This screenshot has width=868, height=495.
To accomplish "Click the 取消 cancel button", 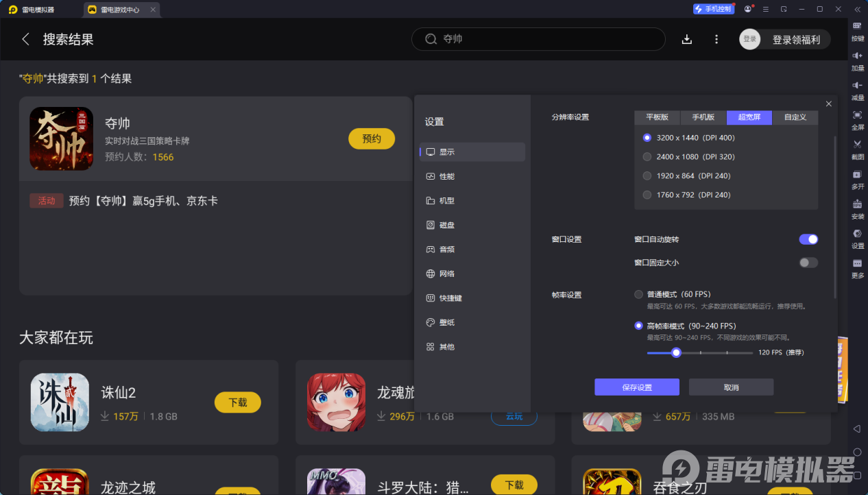I will click(x=731, y=387).
